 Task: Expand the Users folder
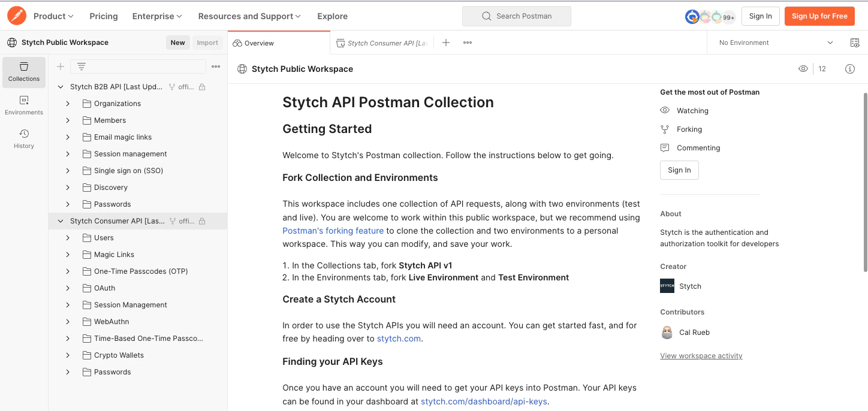click(x=68, y=238)
